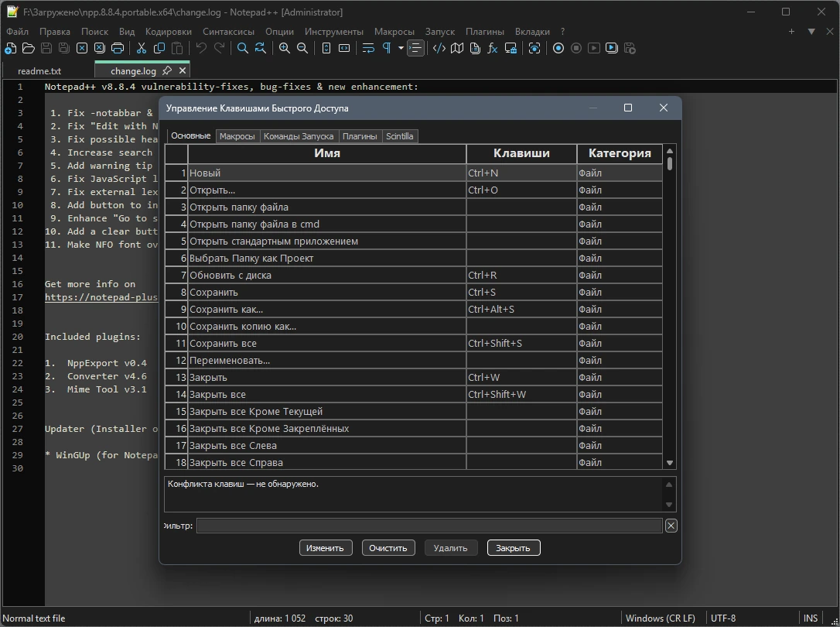The height and width of the screenshot is (627, 840).
Task: Click the New file toolbar icon
Action: pos(10,48)
